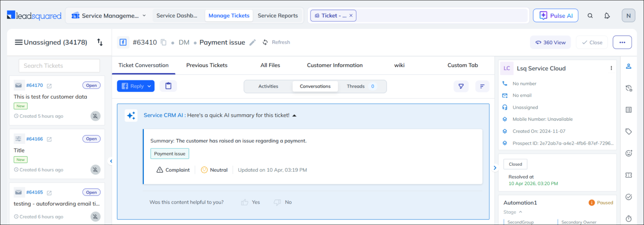The height and width of the screenshot is (225, 644).
Task: Select the Ticket Conversation tab
Action: tap(143, 65)
